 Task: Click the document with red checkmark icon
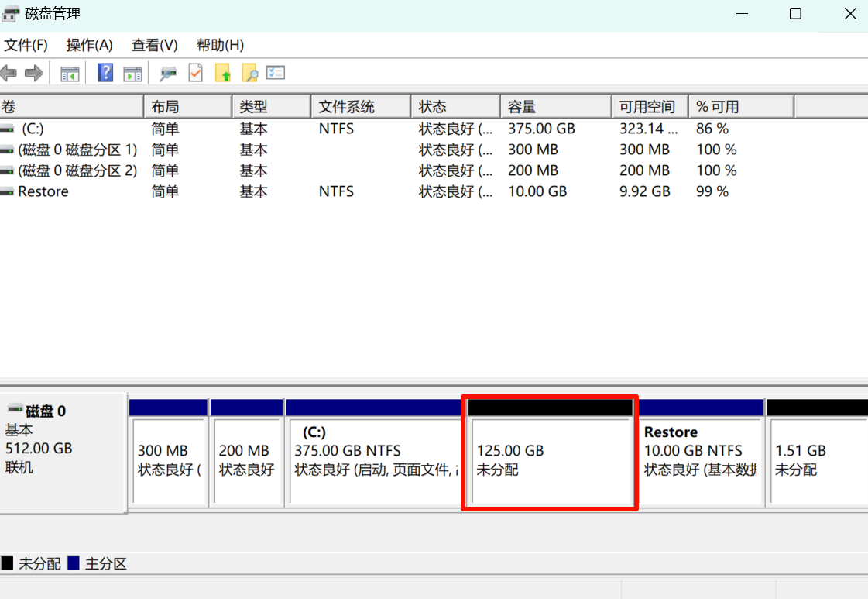click(x=195, y=74)
